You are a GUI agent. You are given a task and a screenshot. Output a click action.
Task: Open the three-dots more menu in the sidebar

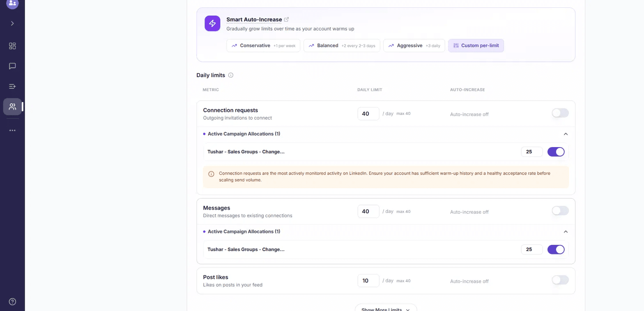point(12,130)
